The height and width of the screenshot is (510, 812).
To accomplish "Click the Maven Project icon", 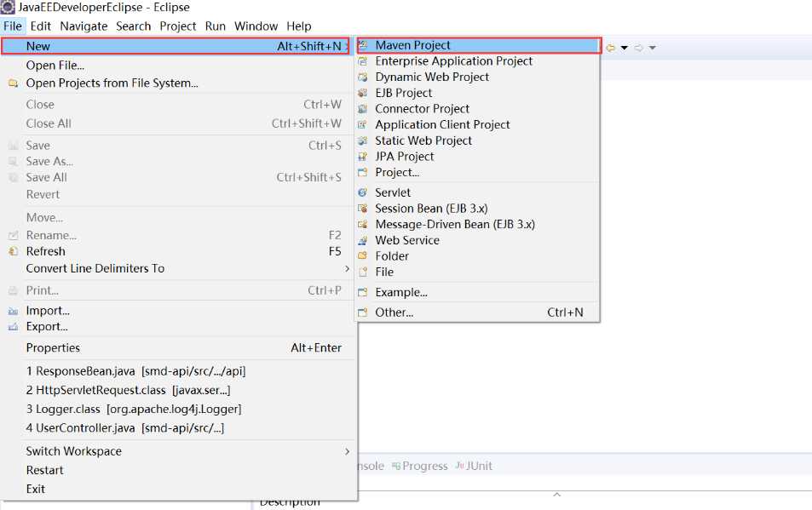I will [362, 45].
